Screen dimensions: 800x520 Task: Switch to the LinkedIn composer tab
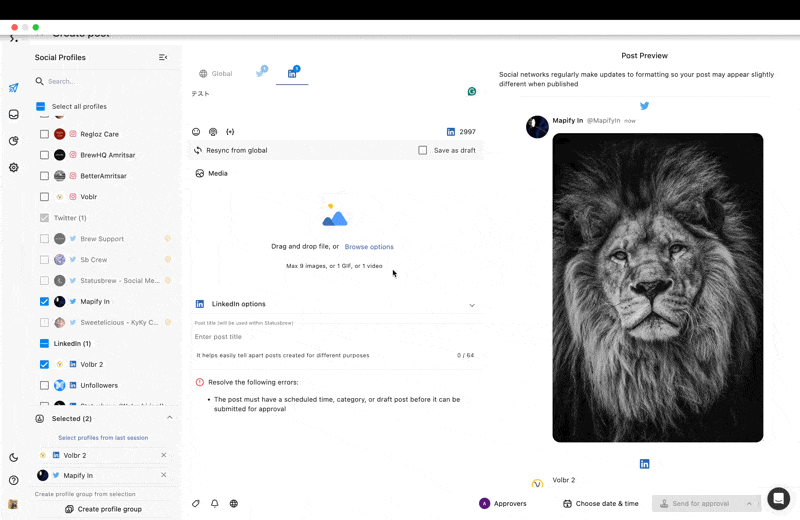(x=292, y=72)
